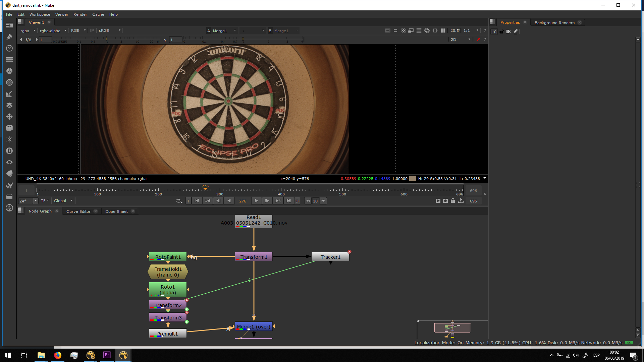Select the Draw tool in left toolbar
This screenshot has height=362, width=644.
pyautogui.click(x=9, y=37)
